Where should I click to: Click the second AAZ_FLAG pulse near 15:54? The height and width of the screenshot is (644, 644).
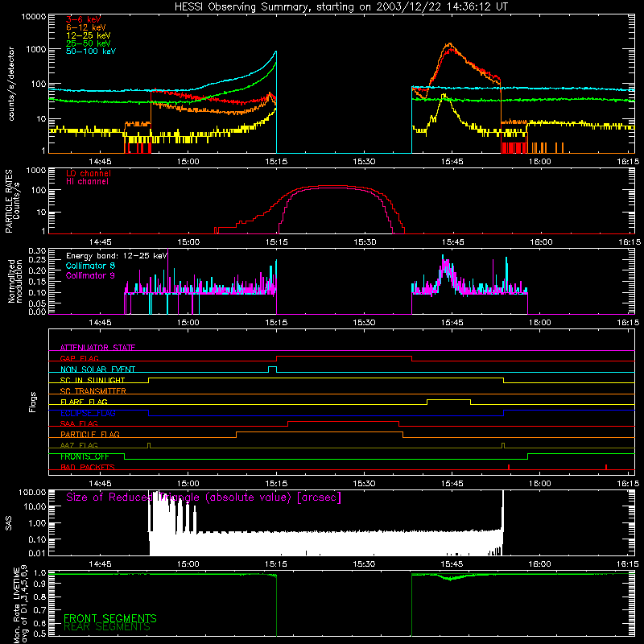click(503, 444)
